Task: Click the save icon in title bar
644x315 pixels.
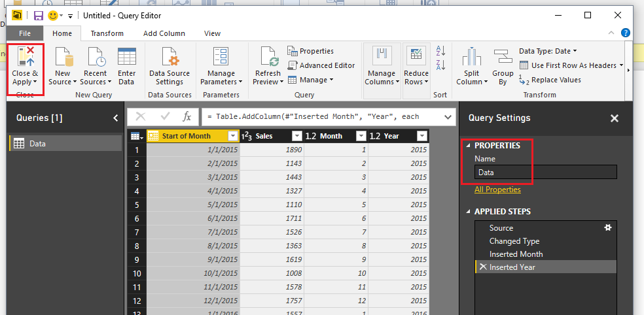Action: 39,16
